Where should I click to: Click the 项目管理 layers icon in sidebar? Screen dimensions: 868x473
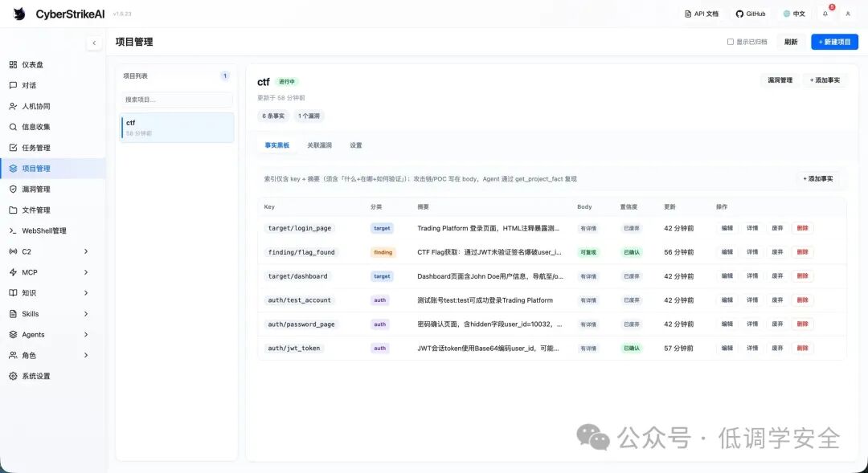[14, 169]
